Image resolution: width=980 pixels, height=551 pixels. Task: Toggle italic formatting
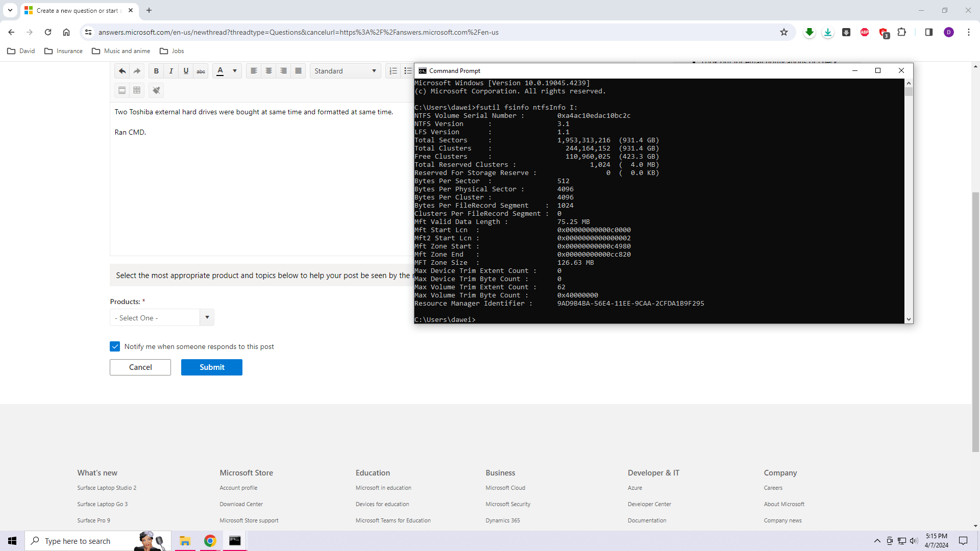[171, 71]
